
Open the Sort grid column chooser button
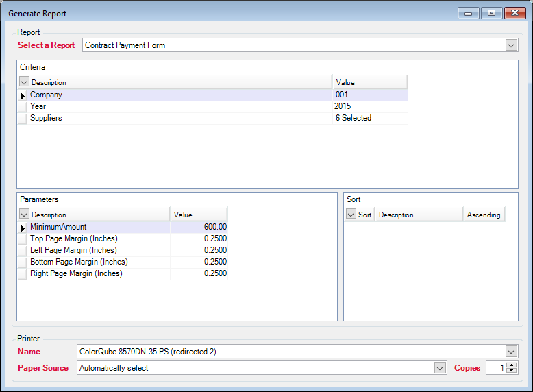pyautogui.click(x=351, y=215)
